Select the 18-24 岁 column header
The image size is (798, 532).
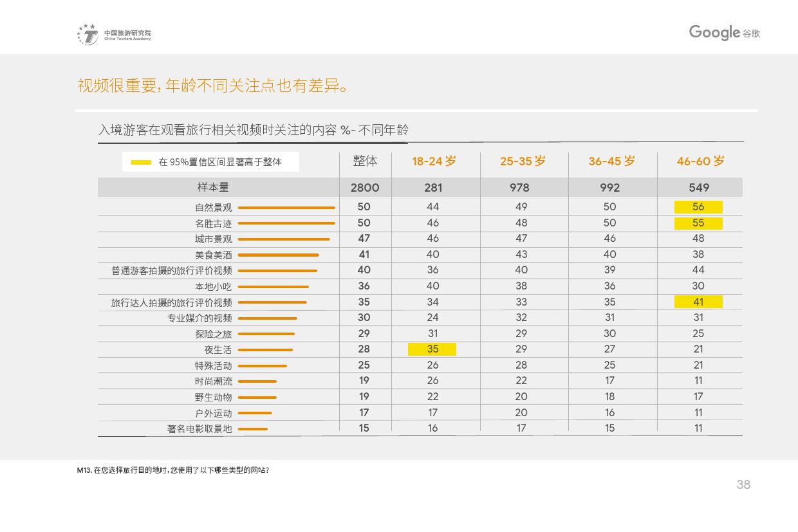pos(434,161)
